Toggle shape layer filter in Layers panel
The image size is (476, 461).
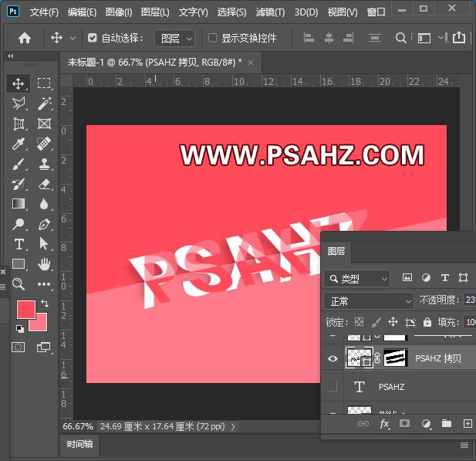tap(463, 277)
